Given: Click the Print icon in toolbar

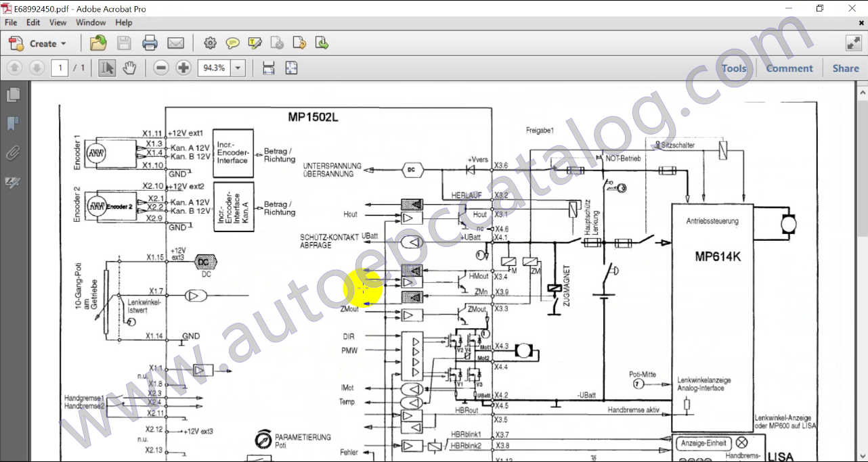Looking at the screenshot, I should (150, 43).
